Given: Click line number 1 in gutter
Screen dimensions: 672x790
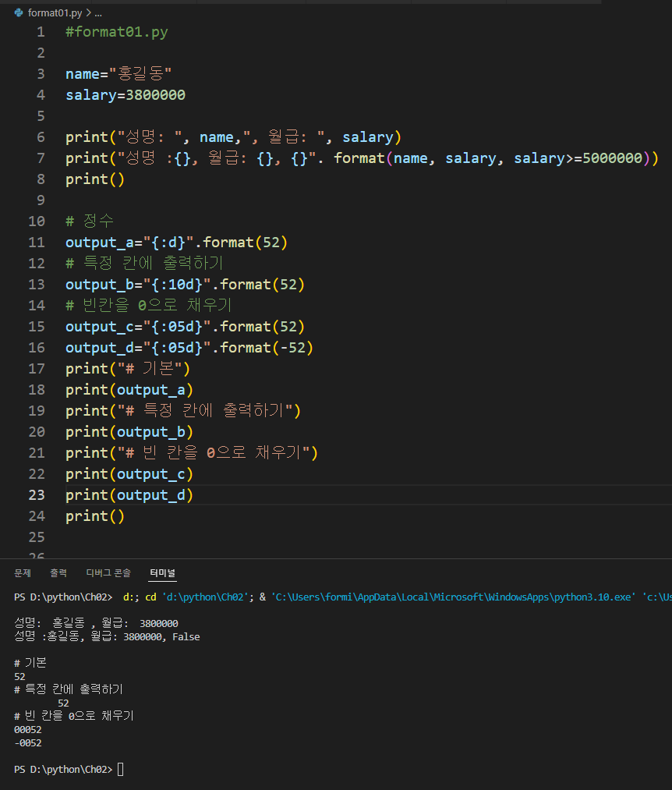Looking at the screenshot, I should point(41,32).
